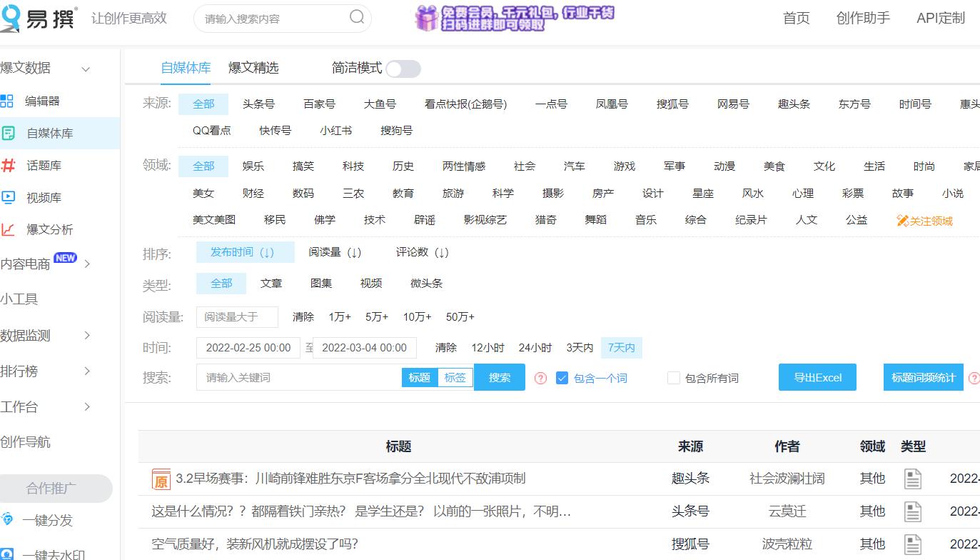Open 首页 from the top menu

(796, 19)
